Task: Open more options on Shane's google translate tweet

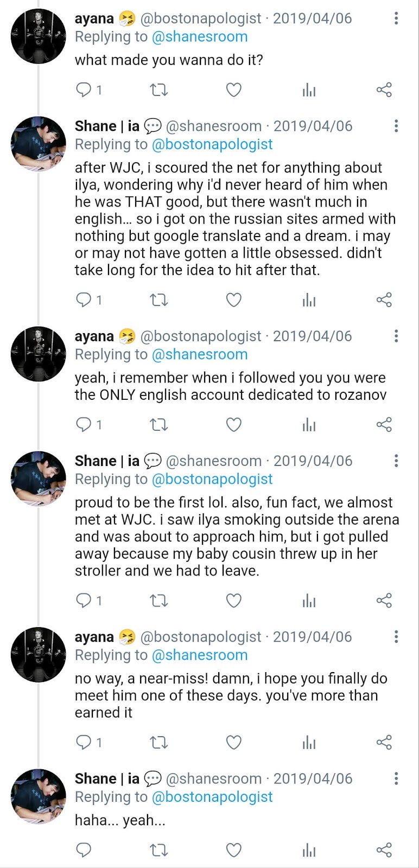Action: [x=396, y=126]
